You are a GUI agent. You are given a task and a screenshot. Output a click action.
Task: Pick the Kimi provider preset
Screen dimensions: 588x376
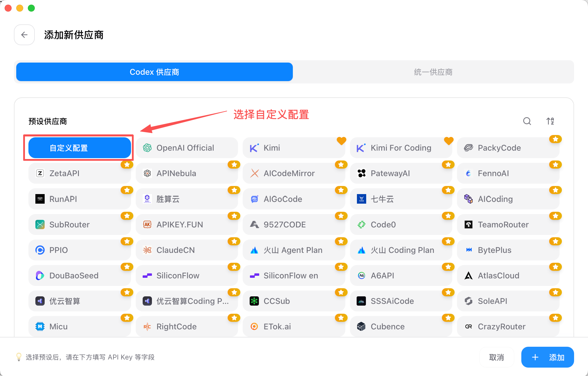tap(294, 148)
